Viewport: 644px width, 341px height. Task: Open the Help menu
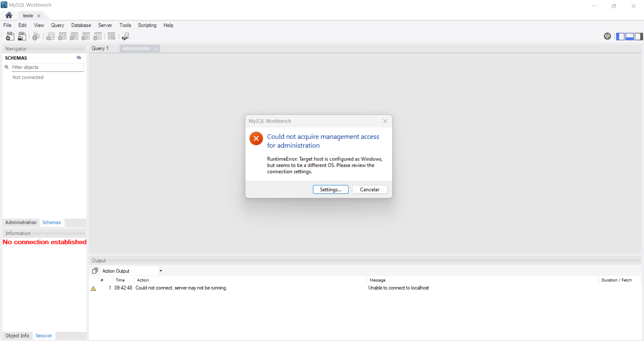(x=168, y=25)
